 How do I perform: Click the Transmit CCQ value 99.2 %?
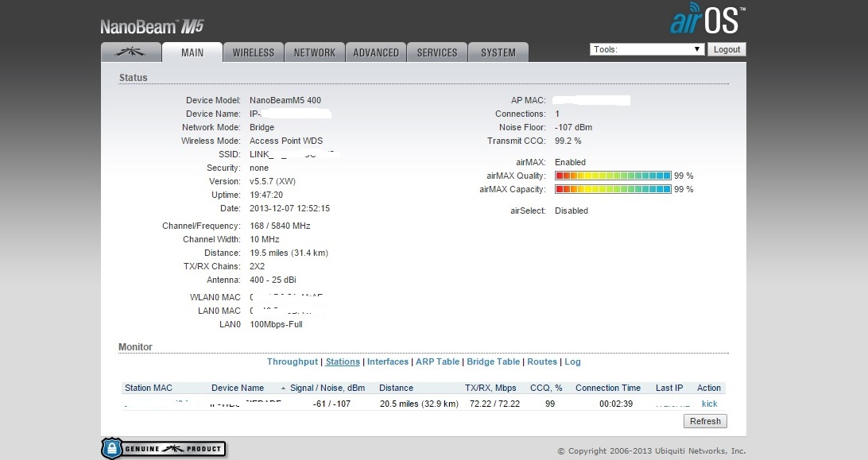click(568, 141)
